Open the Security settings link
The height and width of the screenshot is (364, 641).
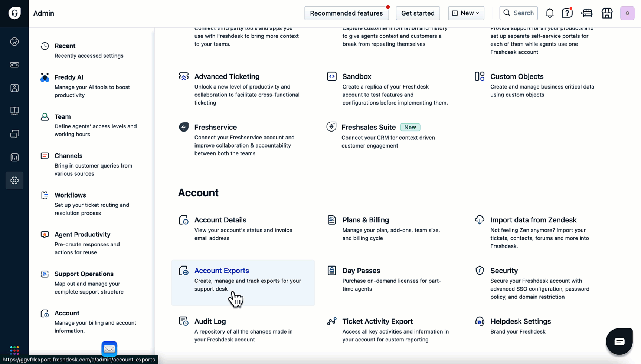[x=504, y=271]
